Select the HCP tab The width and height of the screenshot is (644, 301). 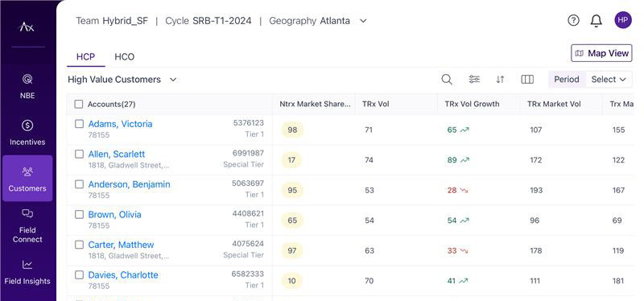pos(85,56)
